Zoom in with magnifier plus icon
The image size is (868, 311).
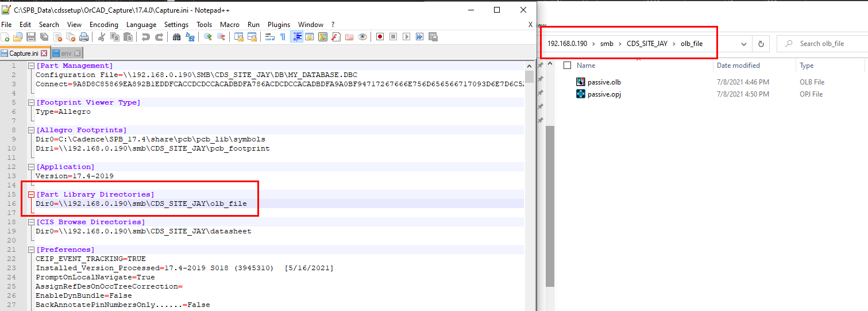coord(208,37)
